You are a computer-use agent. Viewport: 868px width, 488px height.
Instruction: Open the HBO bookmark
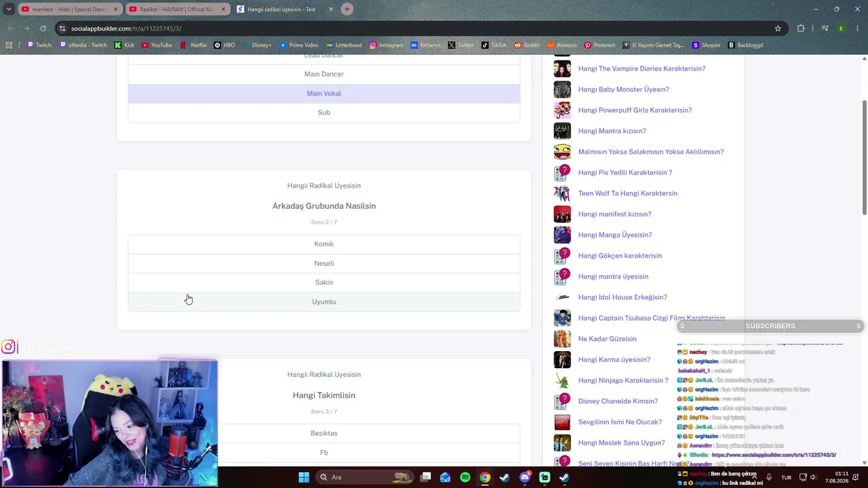tap(224, 45)
